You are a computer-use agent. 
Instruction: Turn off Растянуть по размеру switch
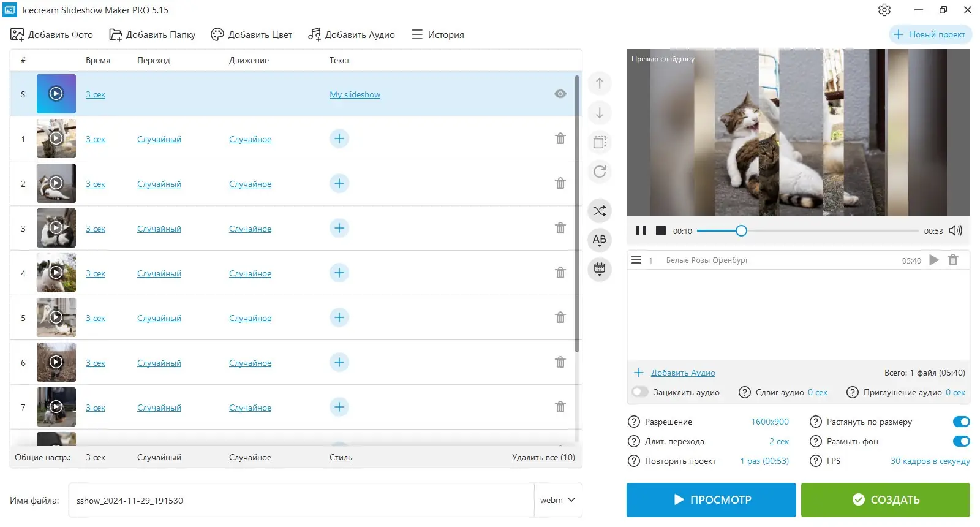(961, 422)
